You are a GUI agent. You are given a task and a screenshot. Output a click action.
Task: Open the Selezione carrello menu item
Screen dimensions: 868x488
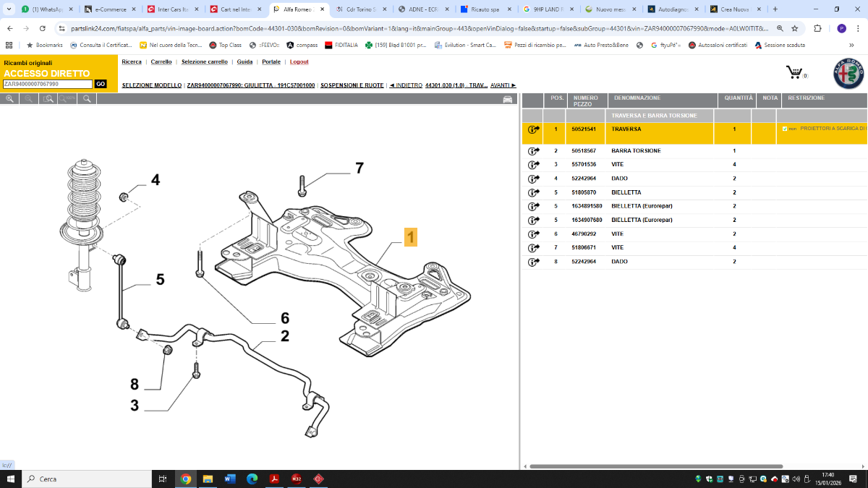[x=204, y=62]
